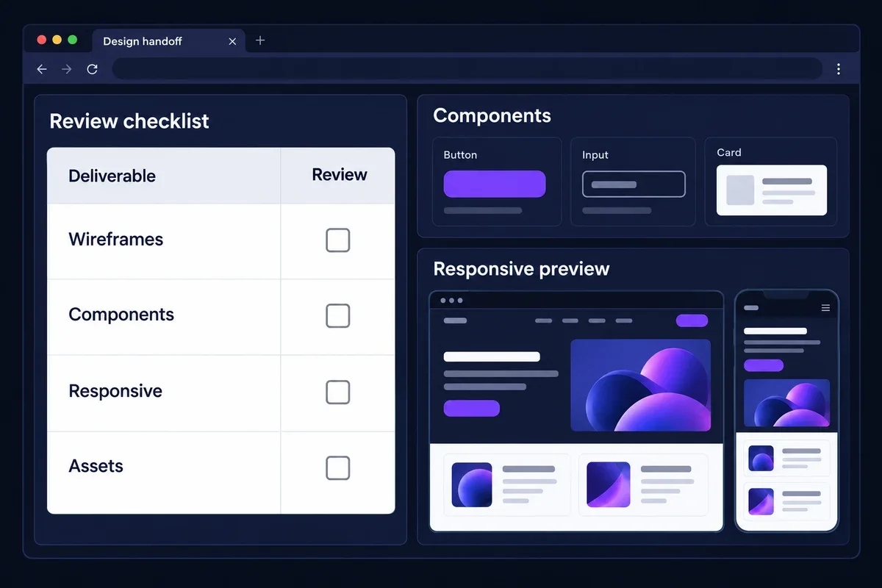This screenshot has width=882, height=588.
Task: Click the wave card thumbnail in desktop preview
Action: pyautogui.click(x=609, y=485)
